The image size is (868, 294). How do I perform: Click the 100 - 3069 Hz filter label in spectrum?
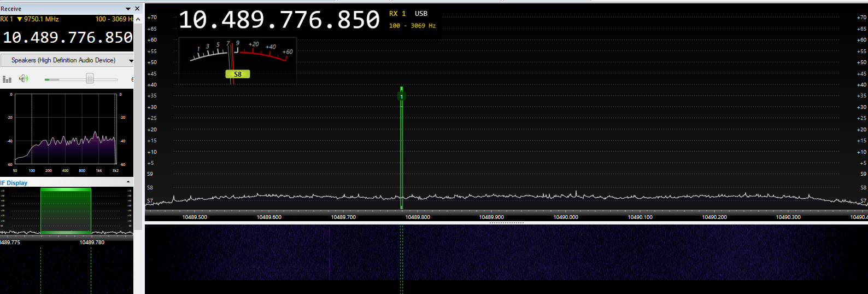coord(412,26)
